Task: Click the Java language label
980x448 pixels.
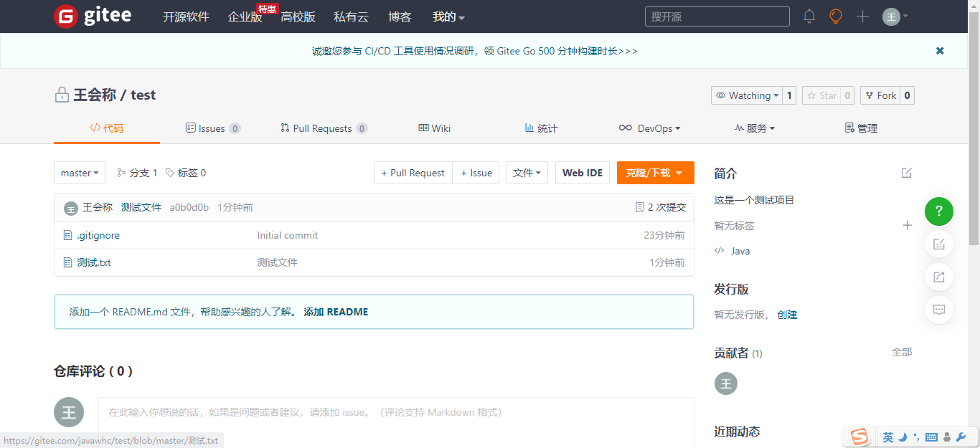Action: pos(740,251)
